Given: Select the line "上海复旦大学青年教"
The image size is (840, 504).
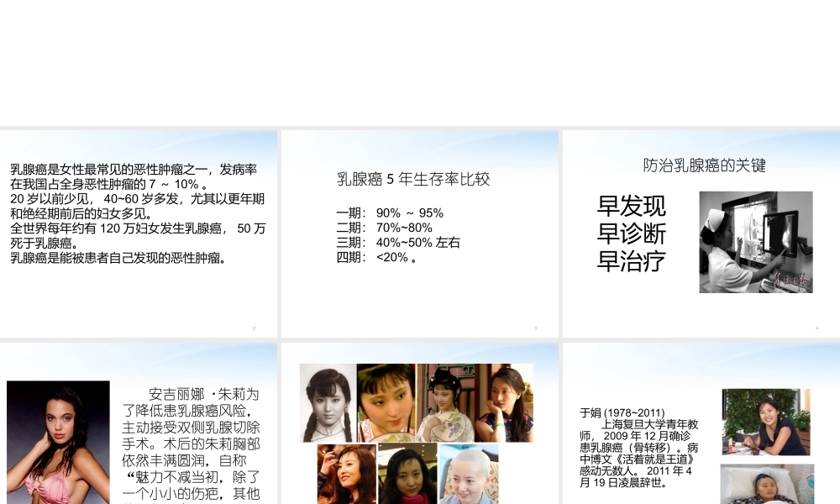Looking at the screenshot, I should pos(650,425).
